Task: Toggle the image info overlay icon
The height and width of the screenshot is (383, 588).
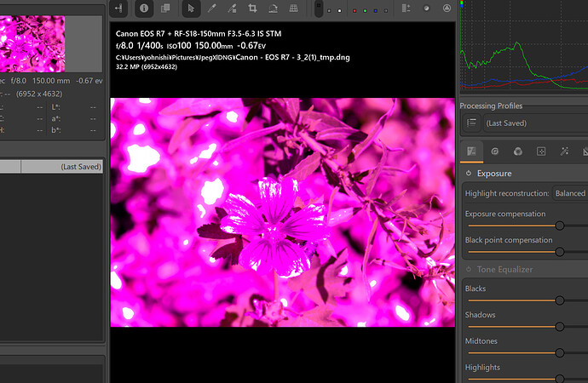Action: pos(142,8)
